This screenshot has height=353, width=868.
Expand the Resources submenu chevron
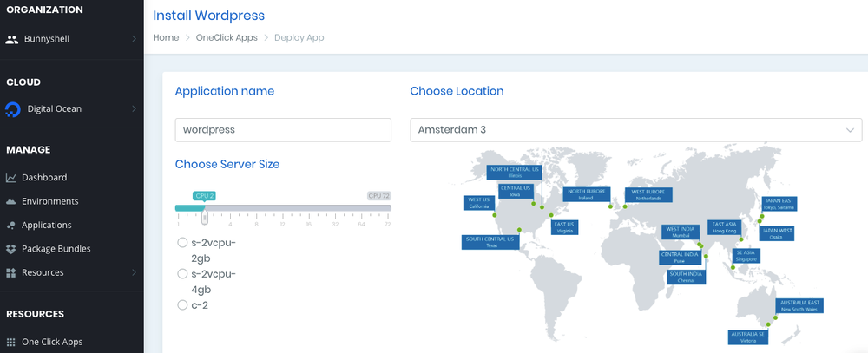(134, 272)
